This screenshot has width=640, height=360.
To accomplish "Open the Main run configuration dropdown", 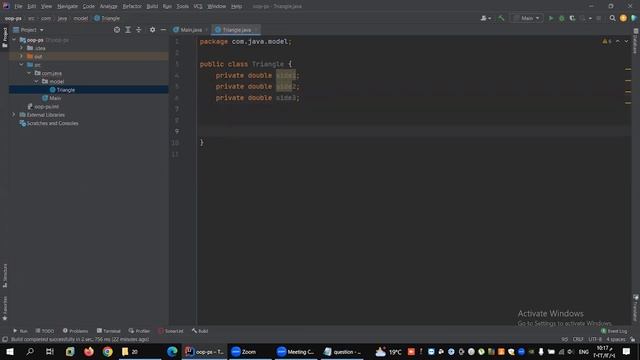I will (527, 18).
